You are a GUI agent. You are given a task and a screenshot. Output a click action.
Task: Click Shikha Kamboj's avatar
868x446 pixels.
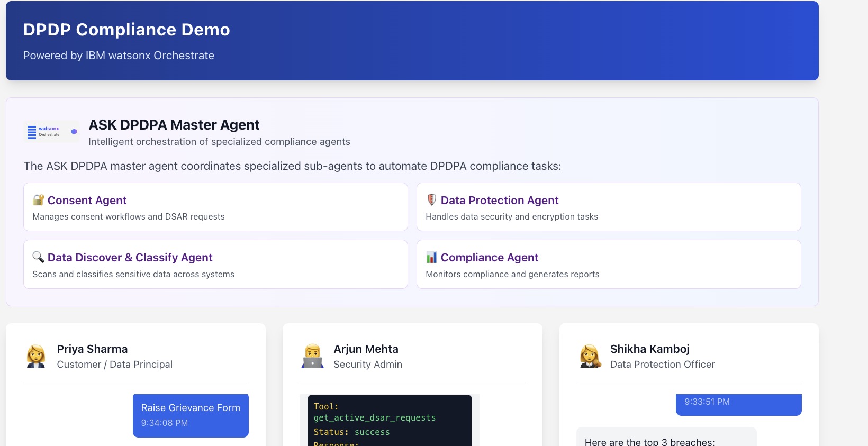[590, 356]
